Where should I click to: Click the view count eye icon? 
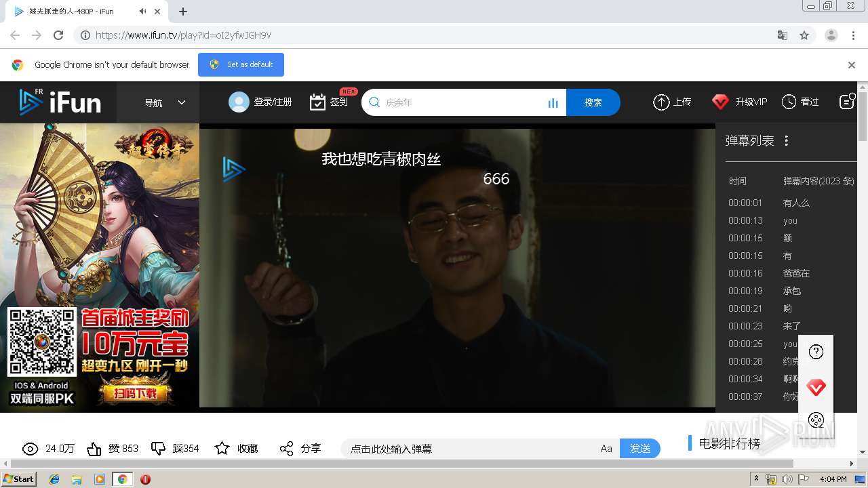click(x=30, y=449)
